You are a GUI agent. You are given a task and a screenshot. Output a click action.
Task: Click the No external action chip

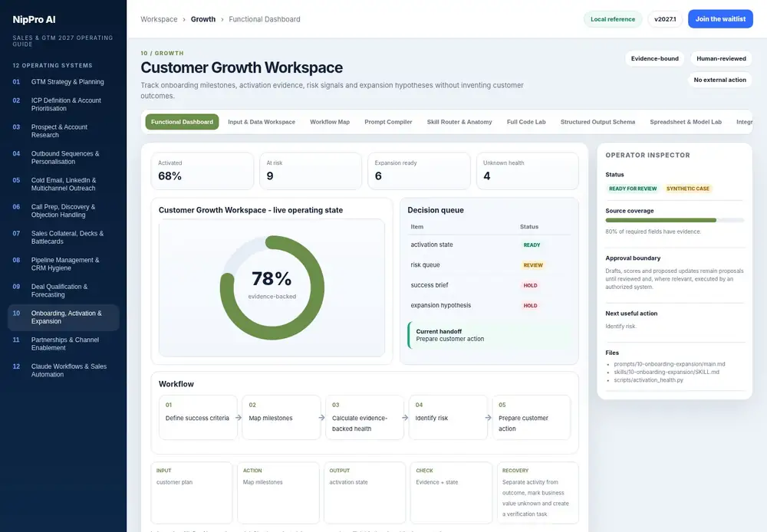click(x=719, y=80)
